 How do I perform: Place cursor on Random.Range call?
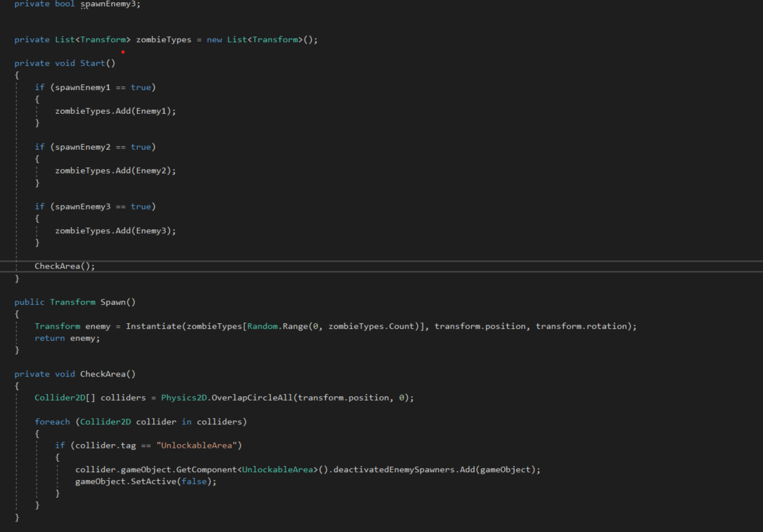pyautogui.click(x=278, y=326)
